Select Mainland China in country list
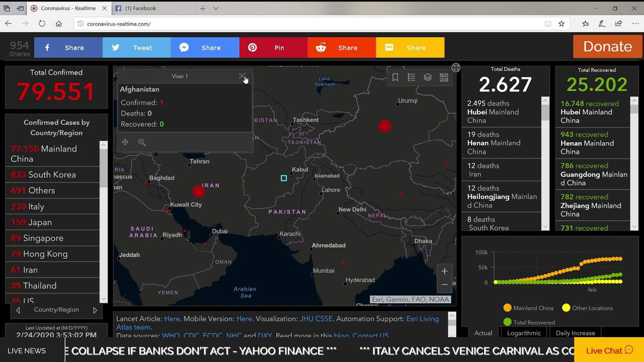The height and width of the screenshot is (362, 644). click(x=52, y=154)
